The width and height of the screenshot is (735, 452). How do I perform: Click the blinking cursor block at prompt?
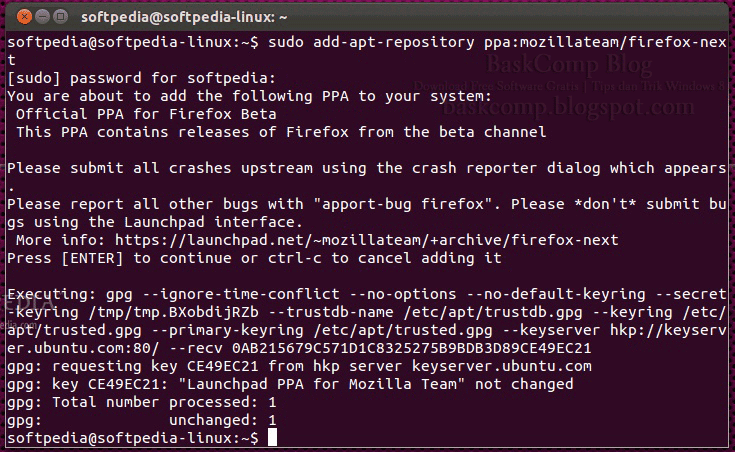coord(272,438)
